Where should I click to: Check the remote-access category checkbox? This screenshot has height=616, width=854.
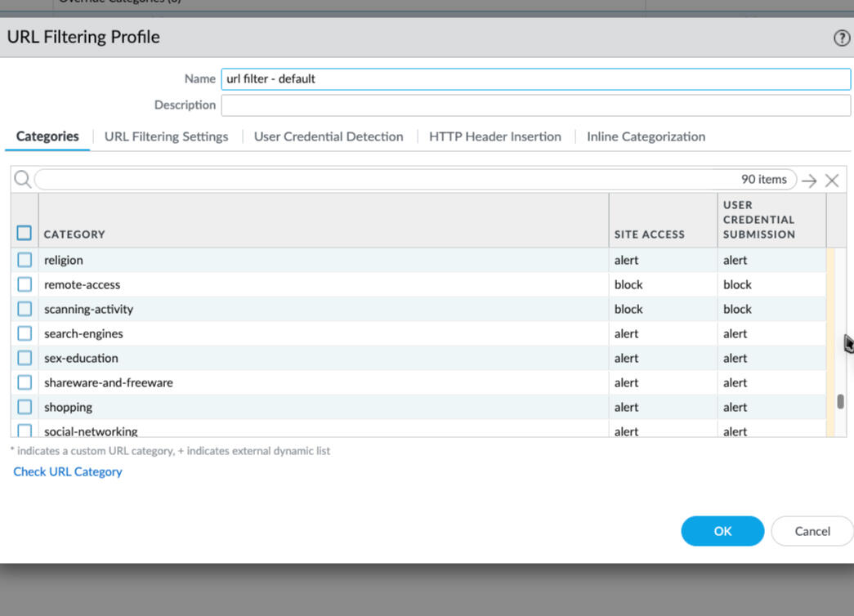(x=25, y=284)
